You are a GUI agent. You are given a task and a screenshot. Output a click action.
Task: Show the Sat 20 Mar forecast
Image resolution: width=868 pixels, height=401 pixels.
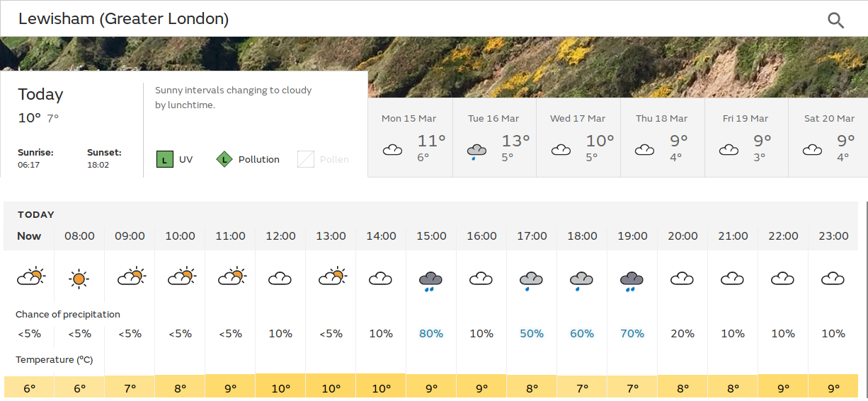(829, 138)
